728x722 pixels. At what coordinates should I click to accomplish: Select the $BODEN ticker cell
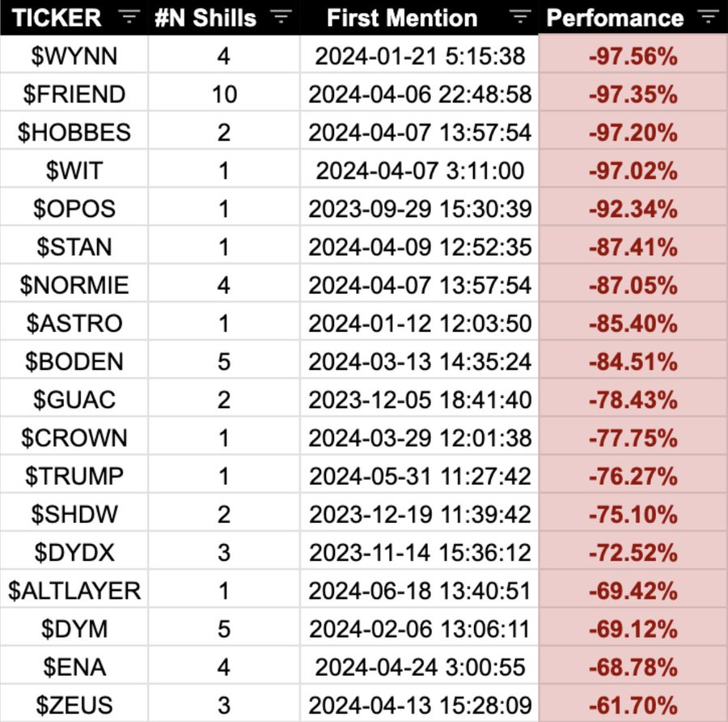(74, 362)
